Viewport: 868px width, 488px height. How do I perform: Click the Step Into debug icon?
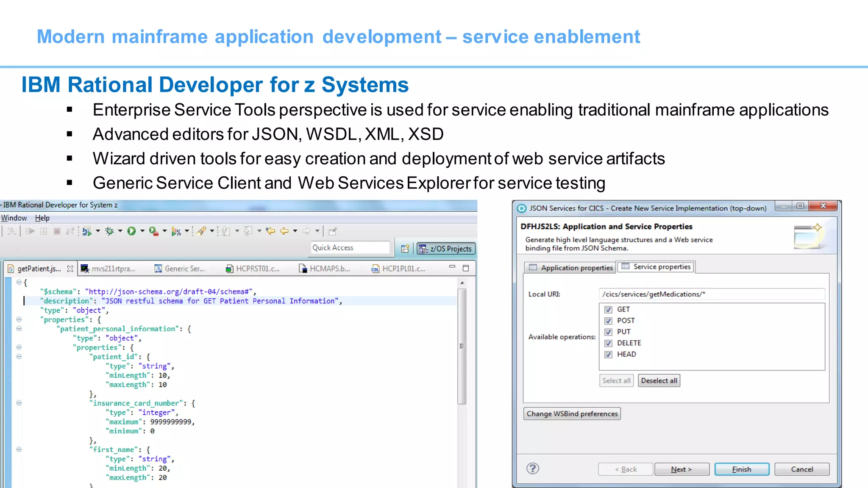pos(11,231)
